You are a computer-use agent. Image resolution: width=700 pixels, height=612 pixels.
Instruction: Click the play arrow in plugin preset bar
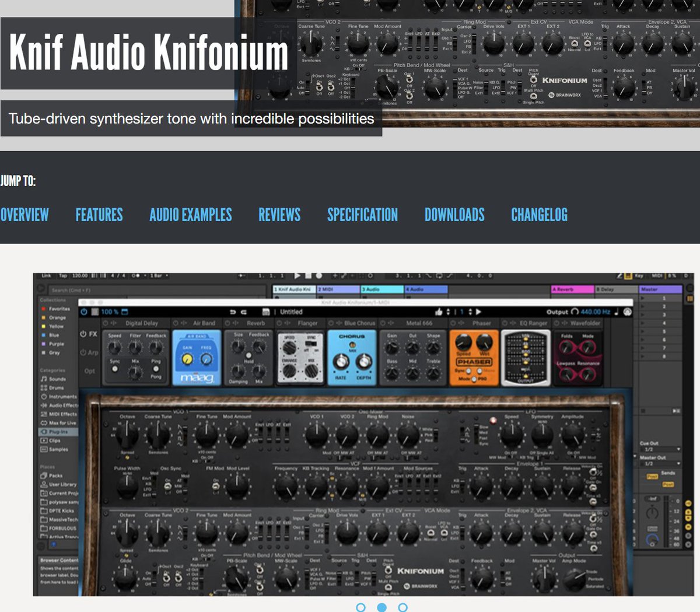pos(478,312)
